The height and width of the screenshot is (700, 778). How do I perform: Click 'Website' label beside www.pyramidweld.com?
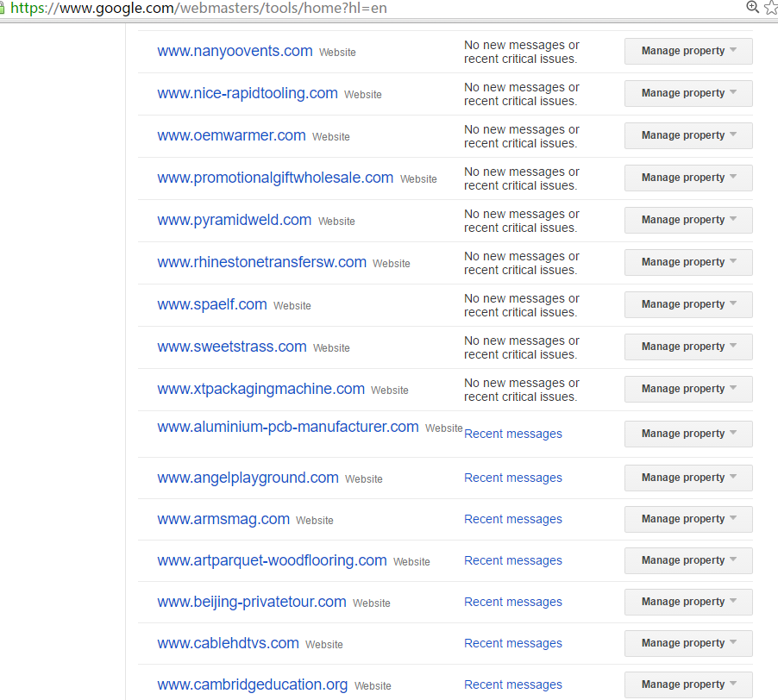tap(336, 221)
